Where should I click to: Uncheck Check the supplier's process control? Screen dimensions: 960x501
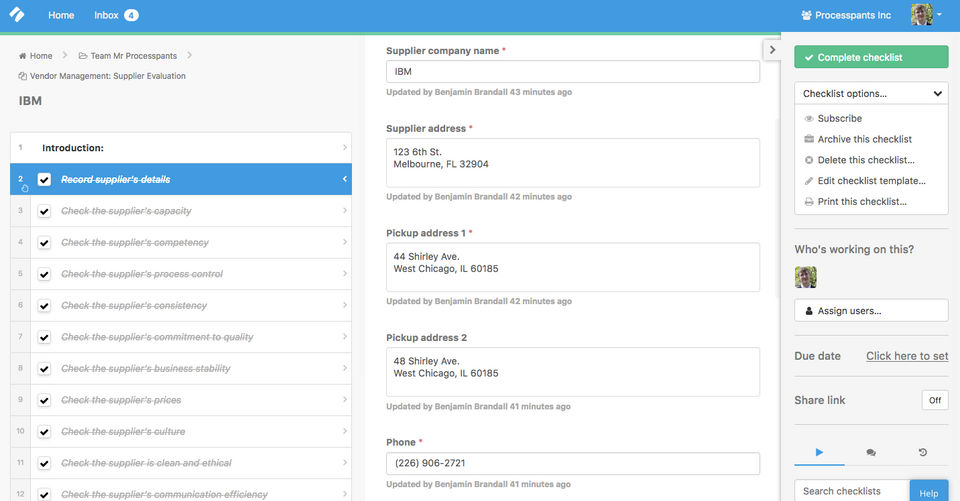click(x=44, y=274)
